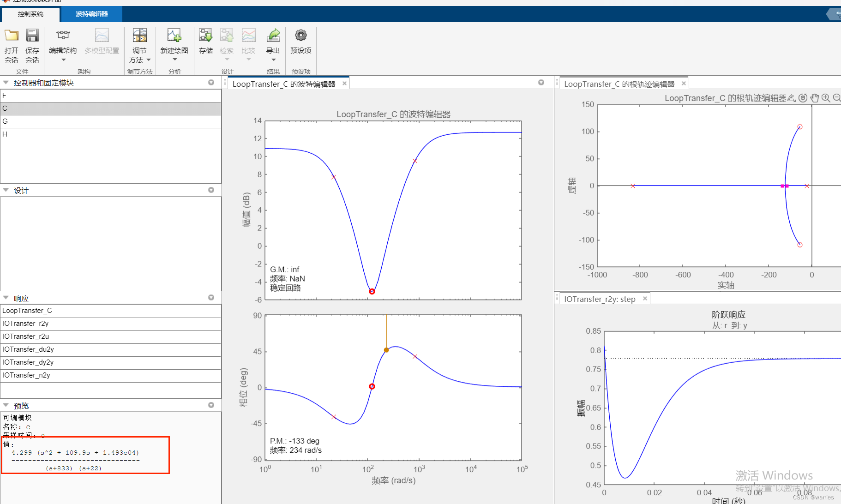Click upper red zero circle on root locus
Screen dimensions: 841x504
pyautogui.click(x=800, y=127)
